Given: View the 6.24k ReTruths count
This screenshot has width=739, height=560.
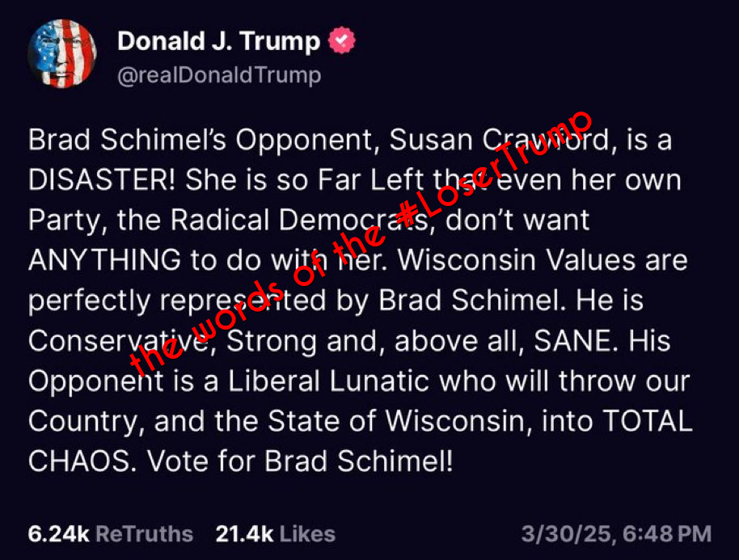Looking at the screenshot, I should point(111,533).
